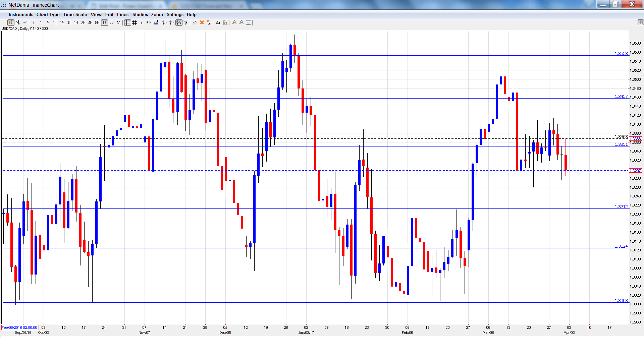The image size is (644, 362).
Task: Expand the Time Scale menu
Action: click(x=75, y=14)
